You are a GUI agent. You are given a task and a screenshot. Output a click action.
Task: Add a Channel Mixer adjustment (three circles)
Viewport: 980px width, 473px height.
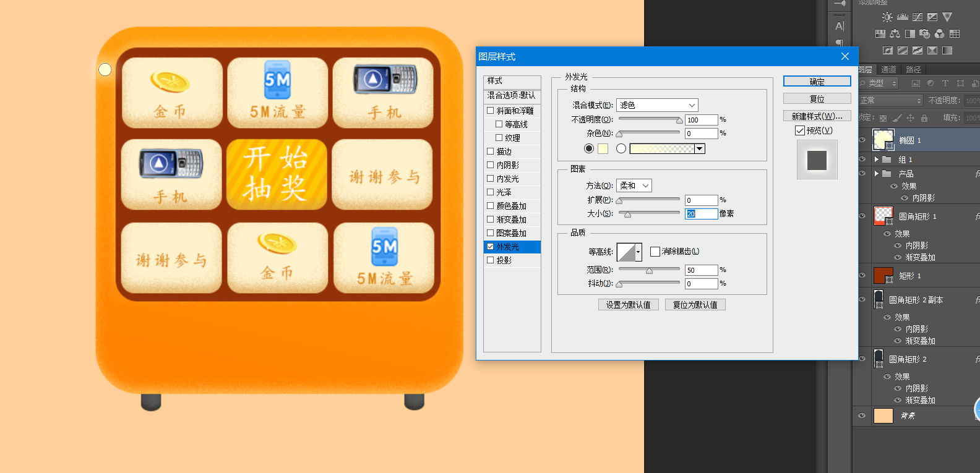tap(940, 34)
